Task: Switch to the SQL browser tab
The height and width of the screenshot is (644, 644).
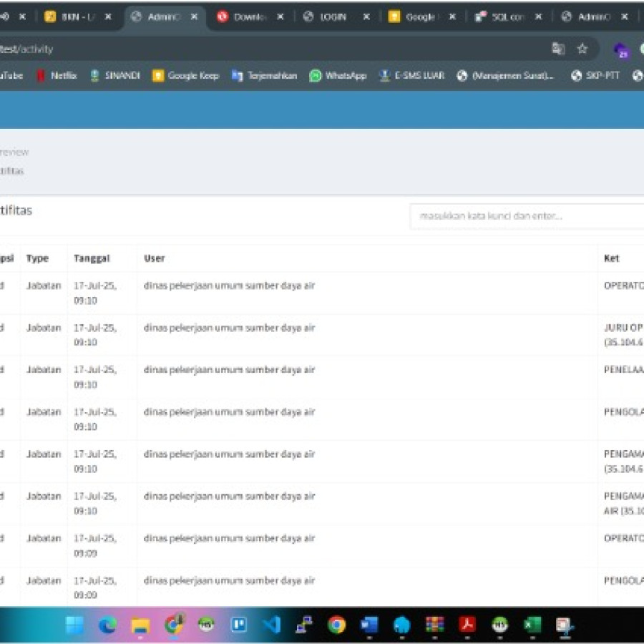Action: click(508, 16)
